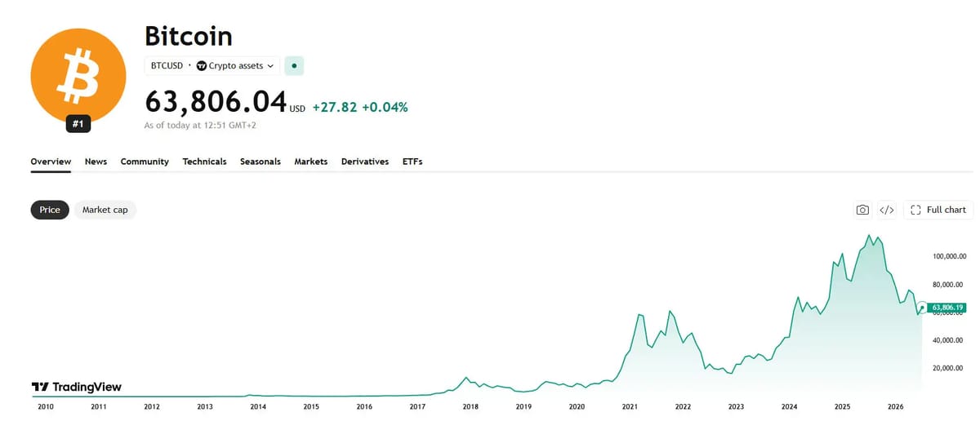Switch to the Community tab

click(145, 162)
